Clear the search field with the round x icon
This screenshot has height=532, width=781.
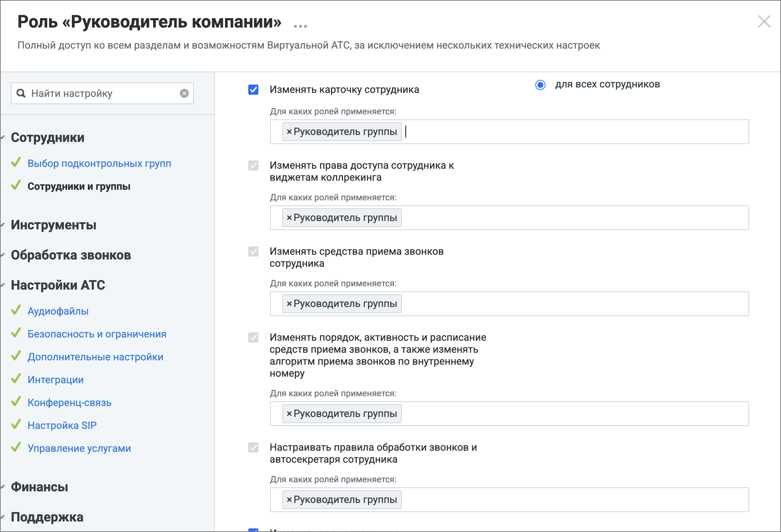[184, 93]
